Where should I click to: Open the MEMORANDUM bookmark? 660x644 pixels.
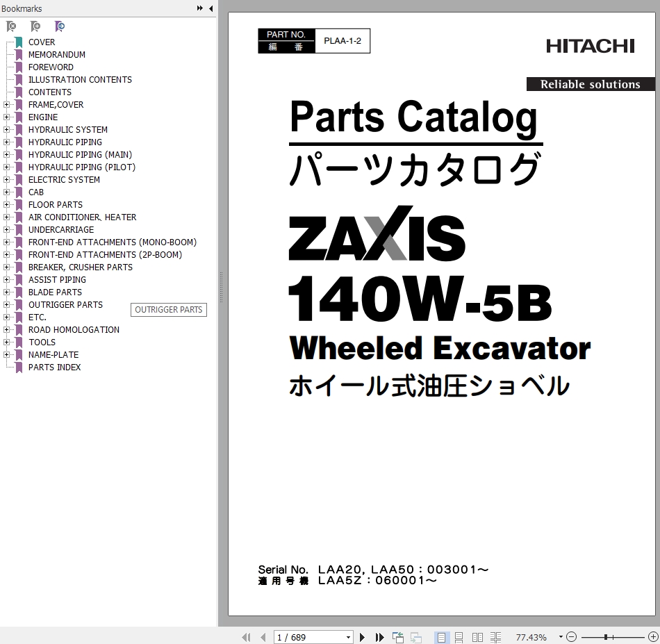(x=57, y=55)
